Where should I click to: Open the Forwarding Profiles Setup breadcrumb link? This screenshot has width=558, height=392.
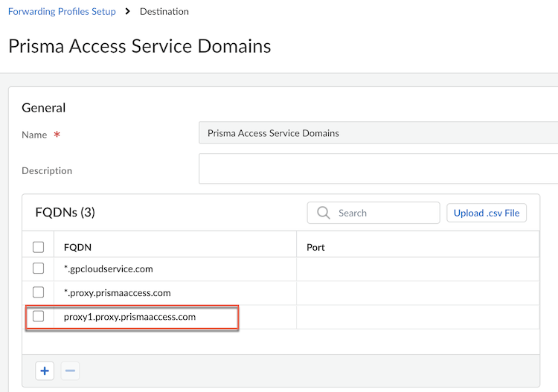[x=62, y=11]
